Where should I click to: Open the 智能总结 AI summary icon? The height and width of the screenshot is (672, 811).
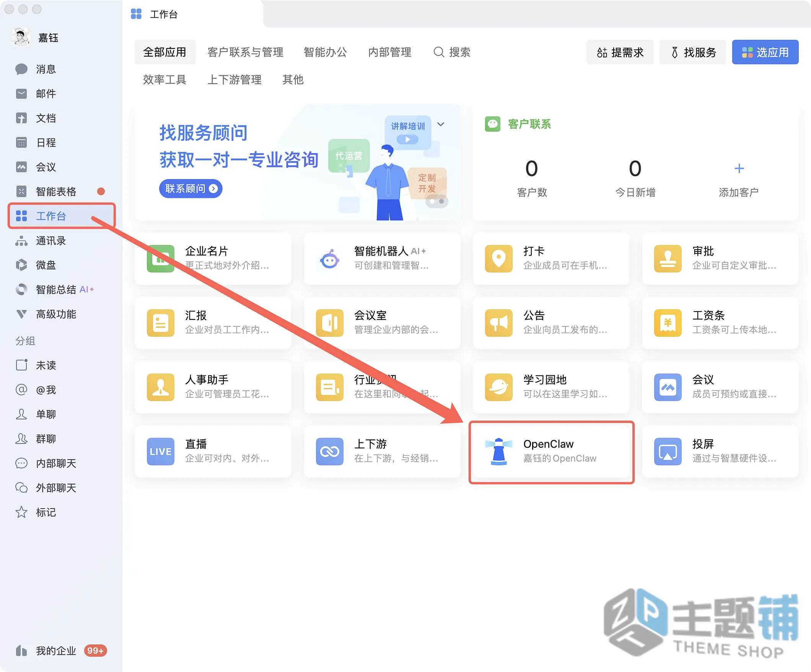pyautogui.click(x=21, y=289)
